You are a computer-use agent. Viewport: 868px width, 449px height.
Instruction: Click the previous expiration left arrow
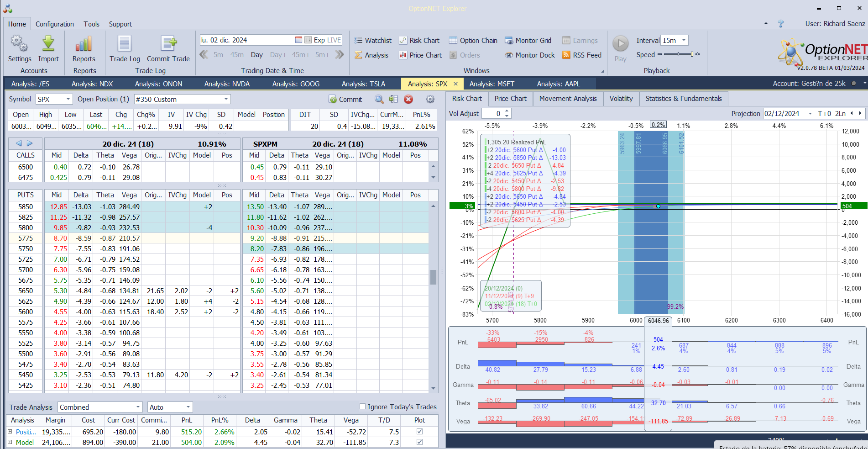[x=19, y=143]
